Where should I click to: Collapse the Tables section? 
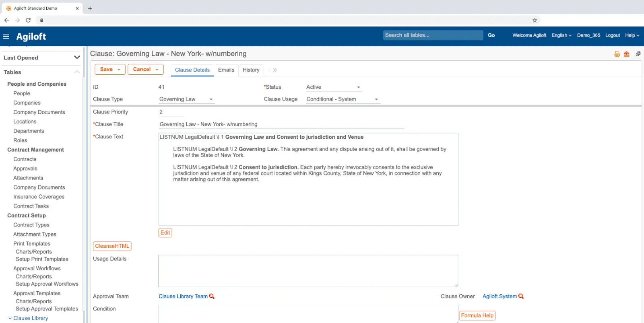coord(77,72)
